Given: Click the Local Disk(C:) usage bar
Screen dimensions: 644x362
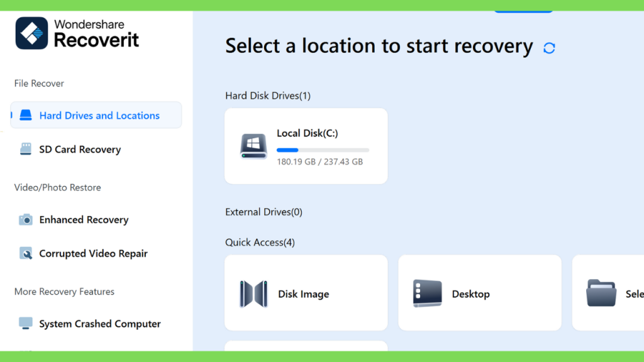Looking at the screenshot, I should click(x=323, y=150).
